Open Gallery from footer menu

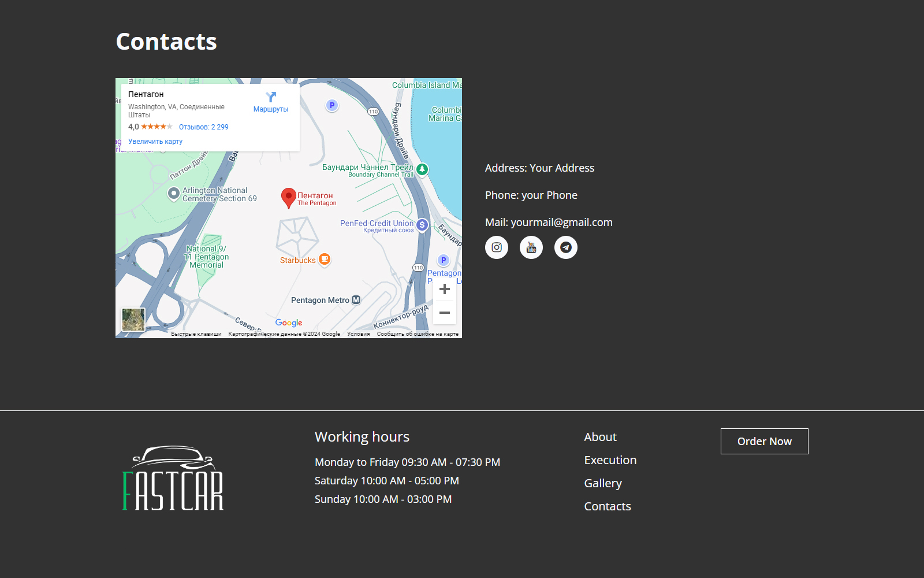coord(603,483)
